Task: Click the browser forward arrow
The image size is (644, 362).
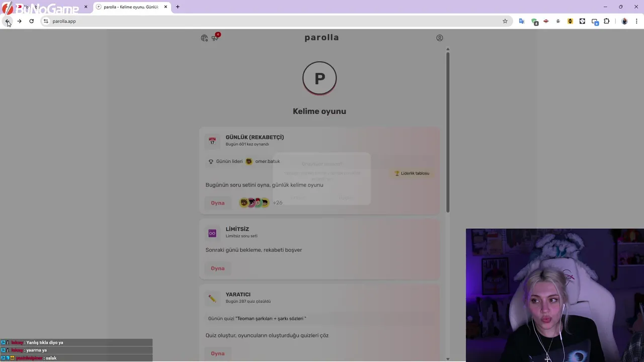Action: (x=19, y=21)
